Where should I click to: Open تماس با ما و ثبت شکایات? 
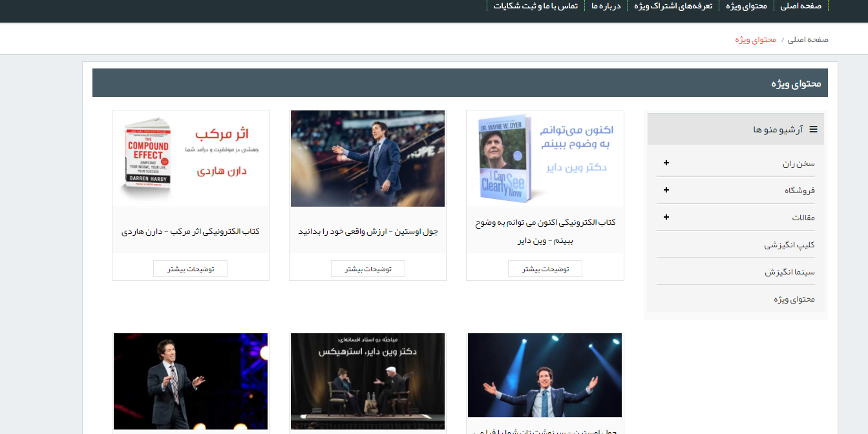coord(535,6)
